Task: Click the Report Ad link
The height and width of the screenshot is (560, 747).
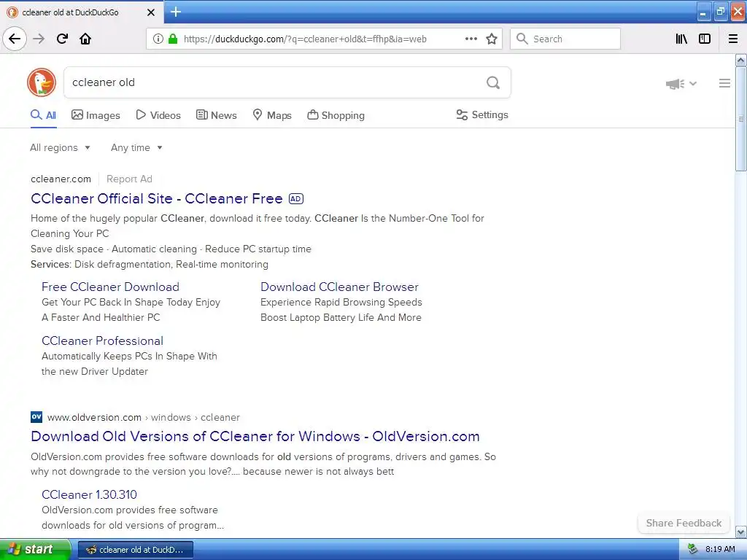Action: point(129,179)
